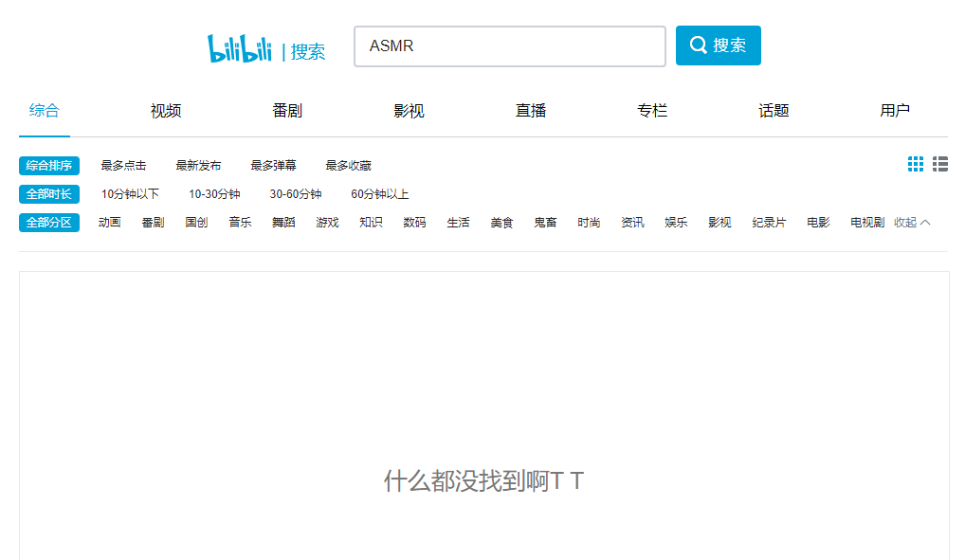965x560 pixels.
Task: Filter duration to 60分钟以上
Action: [x=379, y=194]
